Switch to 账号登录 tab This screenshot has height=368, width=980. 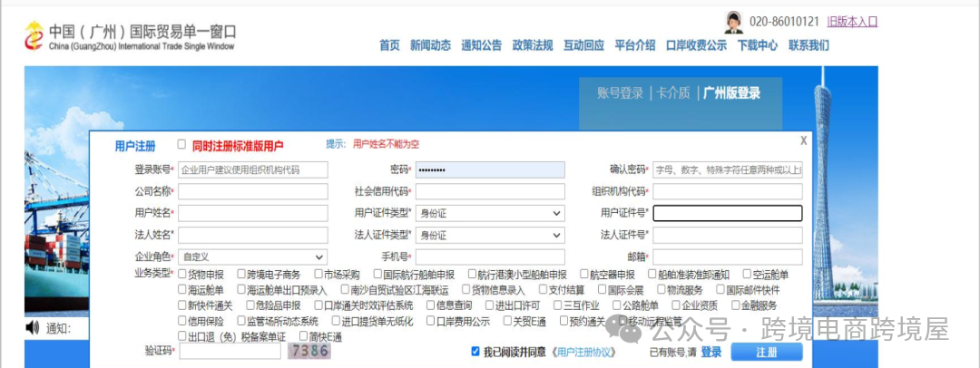point(620,93)
